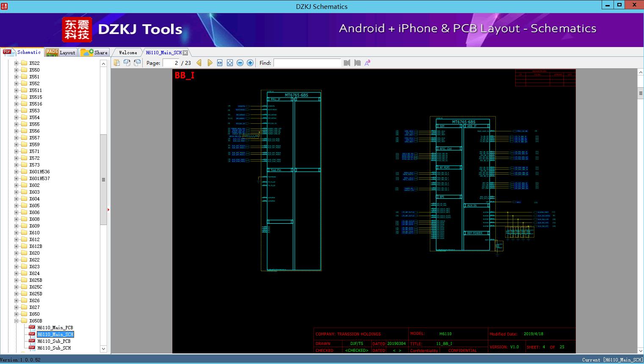Go to the next page arrow
This screenshot has height=364, width=644.
pyautogui.click(x=210, y=63)
